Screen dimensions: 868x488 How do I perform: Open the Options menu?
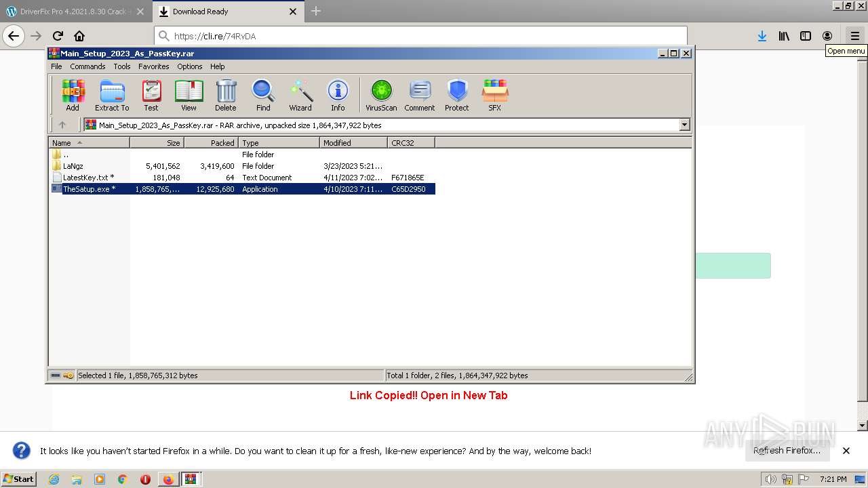pos(190,66)
